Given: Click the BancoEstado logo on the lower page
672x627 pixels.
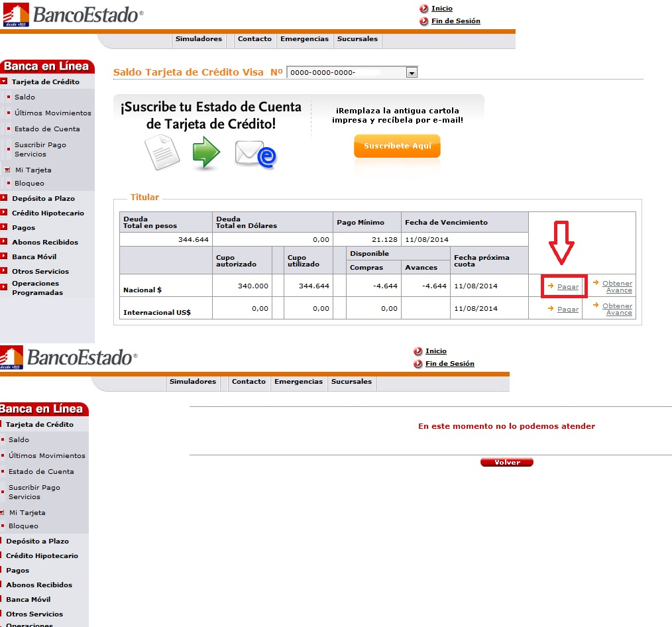Looking at the screenshot, I should 68,357.
